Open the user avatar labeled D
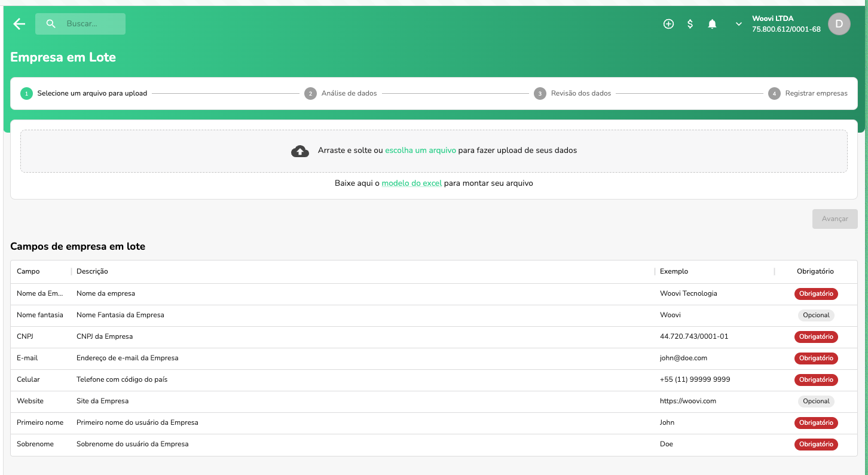868x475 pixels. point(839,24)
